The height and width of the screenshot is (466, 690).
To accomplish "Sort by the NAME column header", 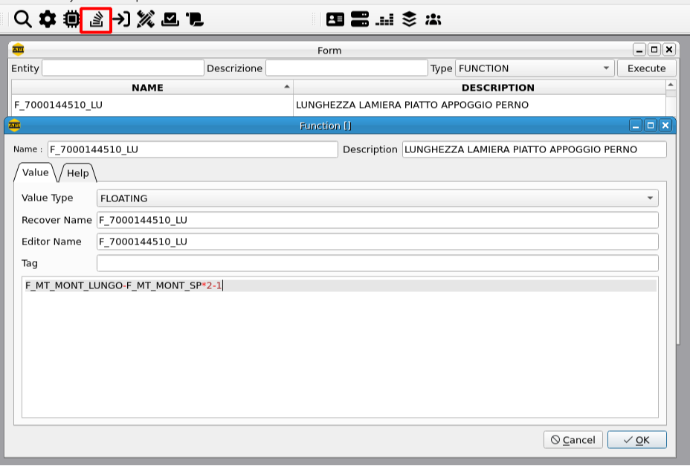I will coord(147,88).
